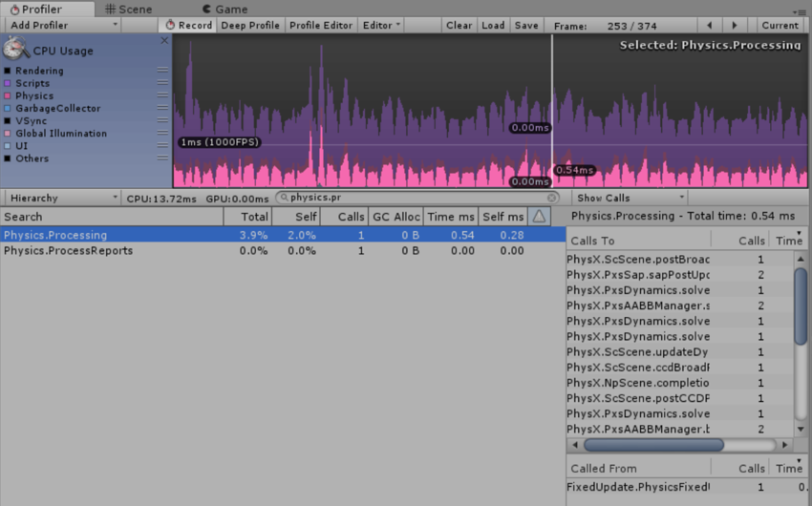Click the vertical scrollbar thumb in Calls To
The height and width of the screenshot is (506, 812).
click(x=801, y=306)
